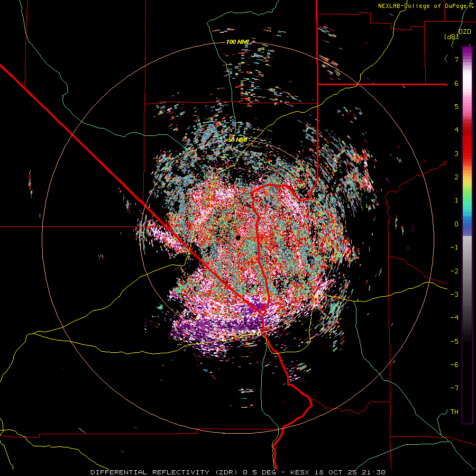Click the black radar site dot at center
This screenshot has height=476, width=476.
click(238, 237)
